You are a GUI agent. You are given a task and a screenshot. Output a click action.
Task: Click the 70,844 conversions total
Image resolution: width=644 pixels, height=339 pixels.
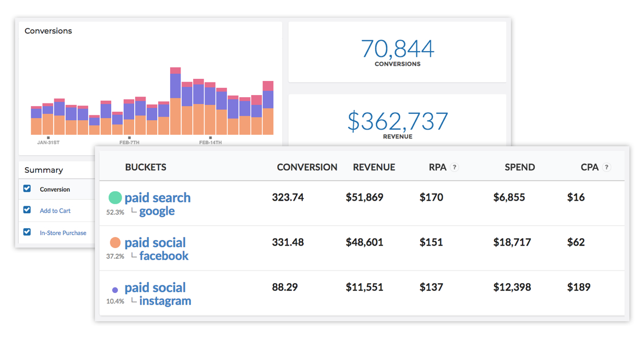[398, 49]
